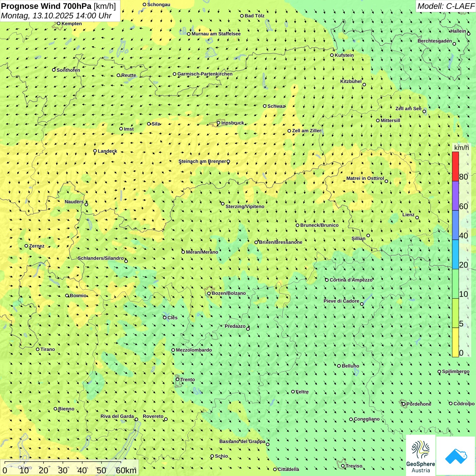Click the Landeck label
Image resolution: width=476 pixels, height=476 pixels.
tap(107, 151)
